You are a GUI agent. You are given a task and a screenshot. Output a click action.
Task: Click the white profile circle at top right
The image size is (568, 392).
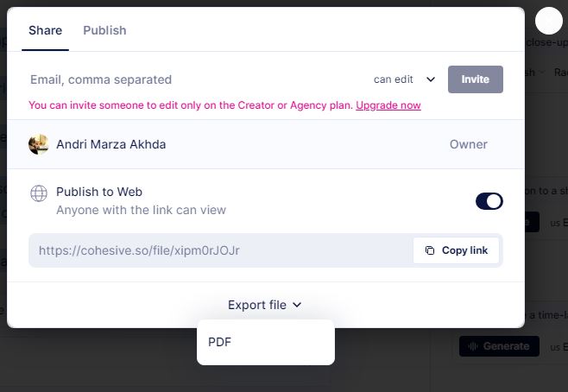[548, 20]
